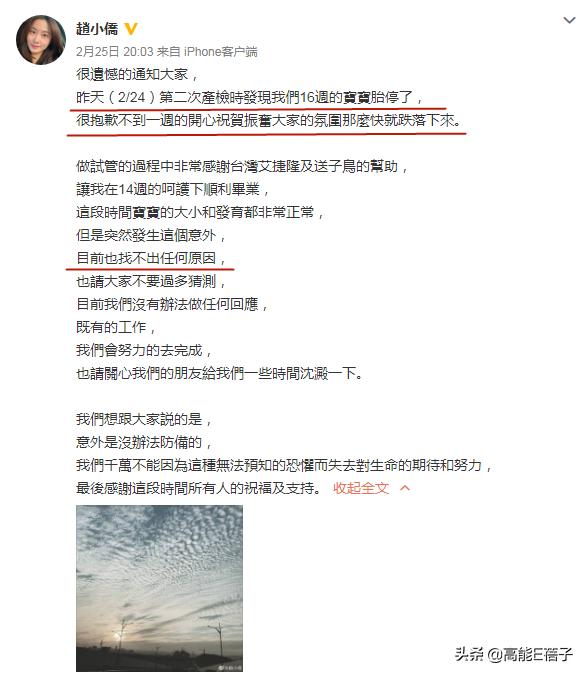Click the underlined line 目前也找不出任何原因
586x675 pixels.
click(151, 258)
